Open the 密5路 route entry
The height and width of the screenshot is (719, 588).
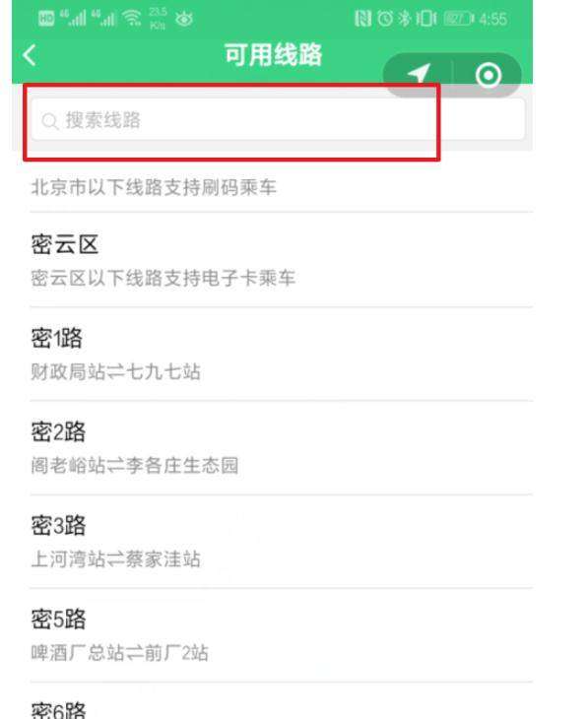tap(281, 635)
